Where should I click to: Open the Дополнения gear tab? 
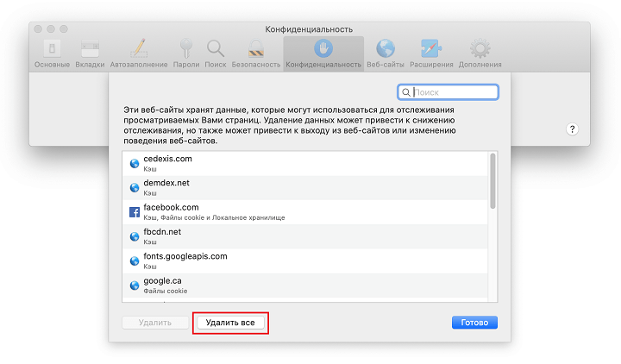(x=480, y=49)
